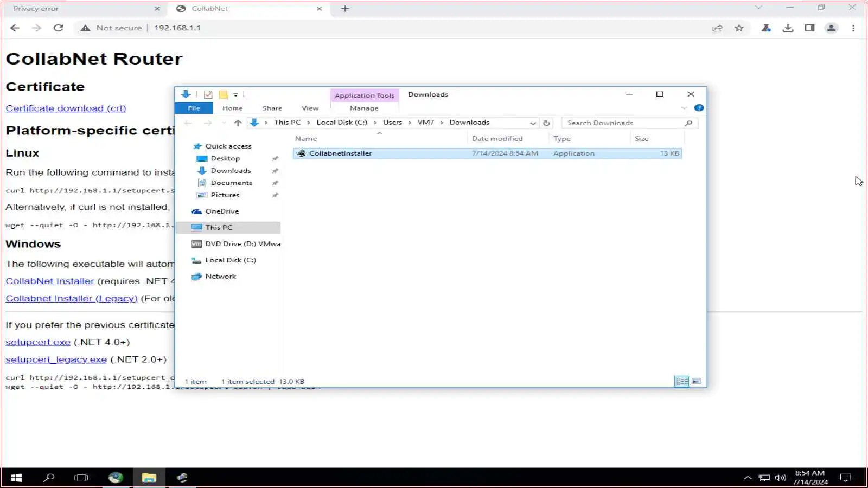Open the network icon in system tray
Screen dimensions: 868x488
[x=764, y=478]
